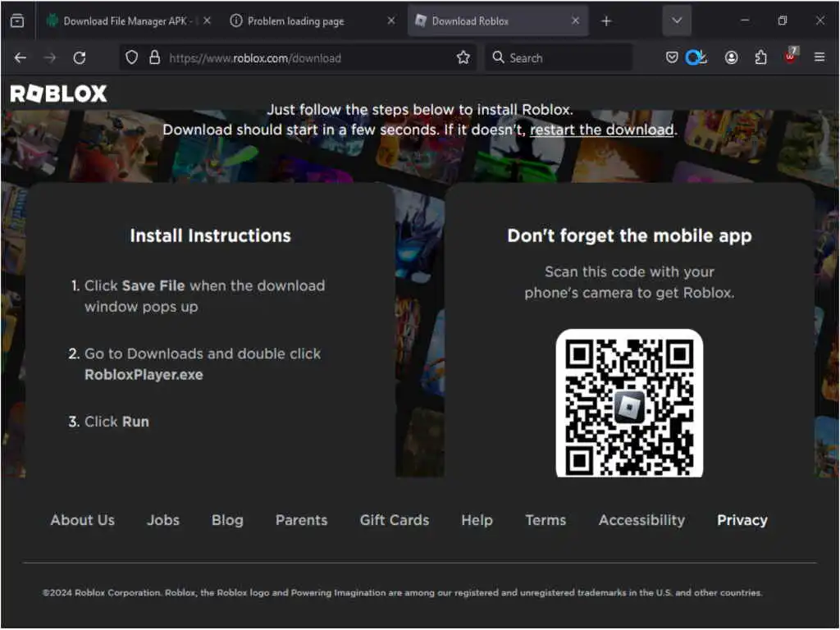Open the downloads progress icon
840x630 pixels.
tap(696, 57)
